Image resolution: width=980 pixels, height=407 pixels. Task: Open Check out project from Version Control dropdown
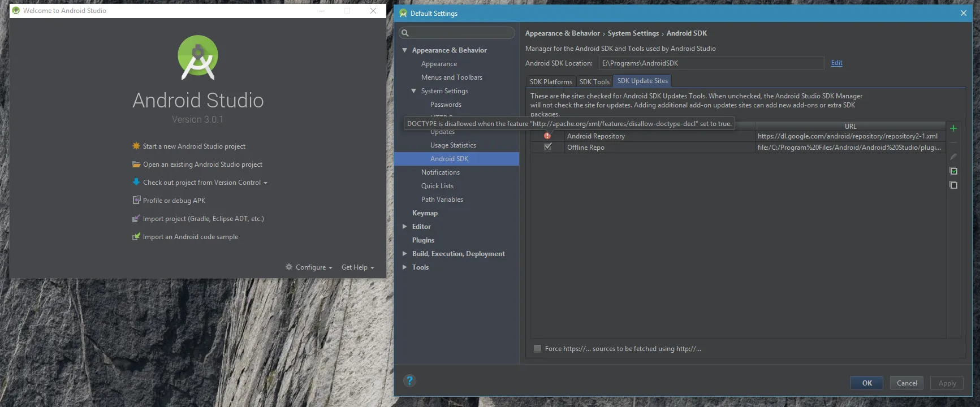point(205,183)
